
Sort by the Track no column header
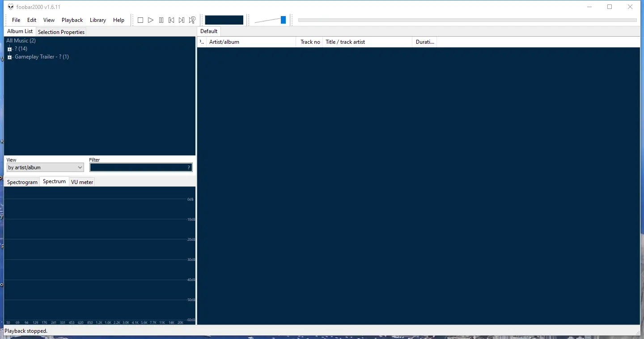[x=309, y=42]
